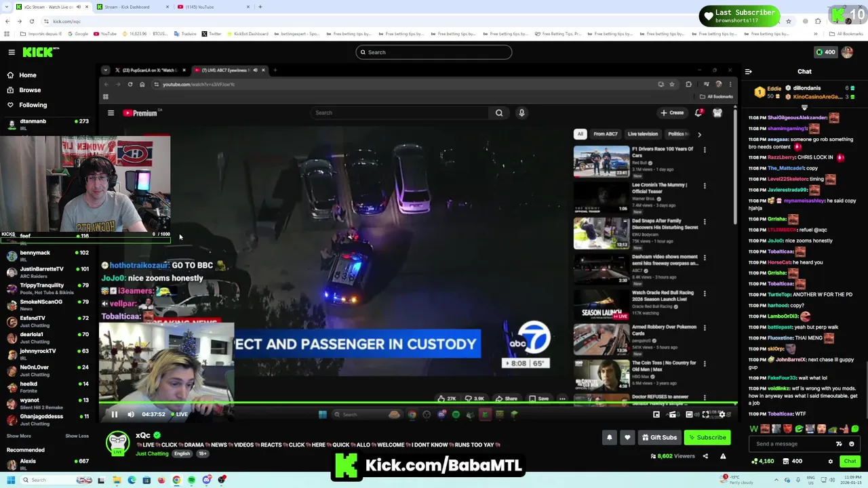Click the Kick logo
Image resolution: width=868 pixels, height=488 pixels.
pyautogui.click(x=41, y=52)
